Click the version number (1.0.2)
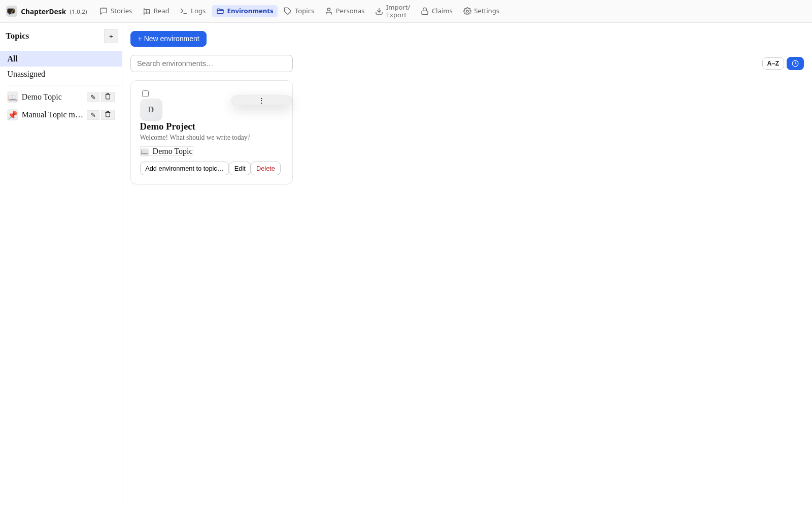Screen dimensions: 812x508 [78, 12]
